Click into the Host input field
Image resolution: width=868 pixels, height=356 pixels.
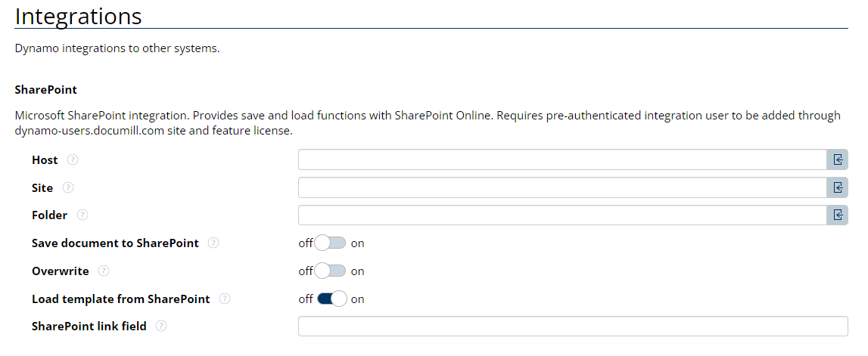click(562, 159)
